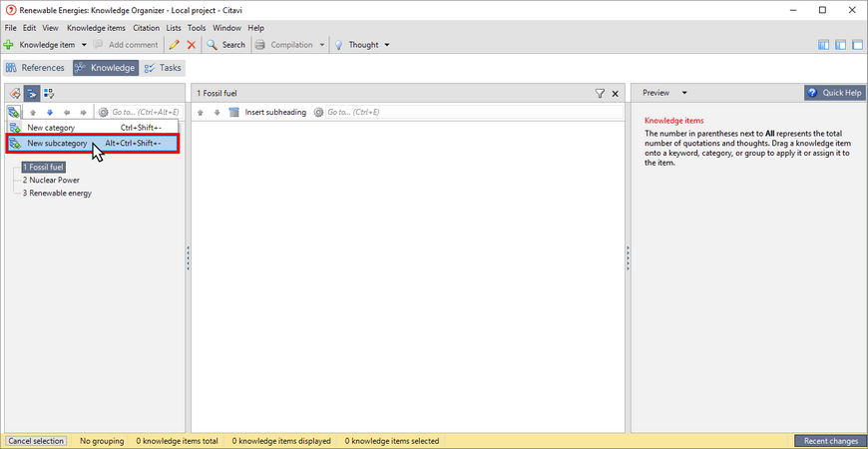Click 0 knowledge items total status text
Viewport: 868px width, 449px height.
click(178, 441)
